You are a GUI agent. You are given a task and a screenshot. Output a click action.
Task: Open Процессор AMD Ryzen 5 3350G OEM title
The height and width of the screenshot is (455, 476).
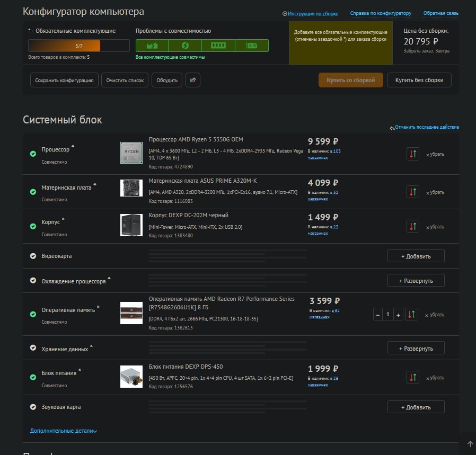196,139
